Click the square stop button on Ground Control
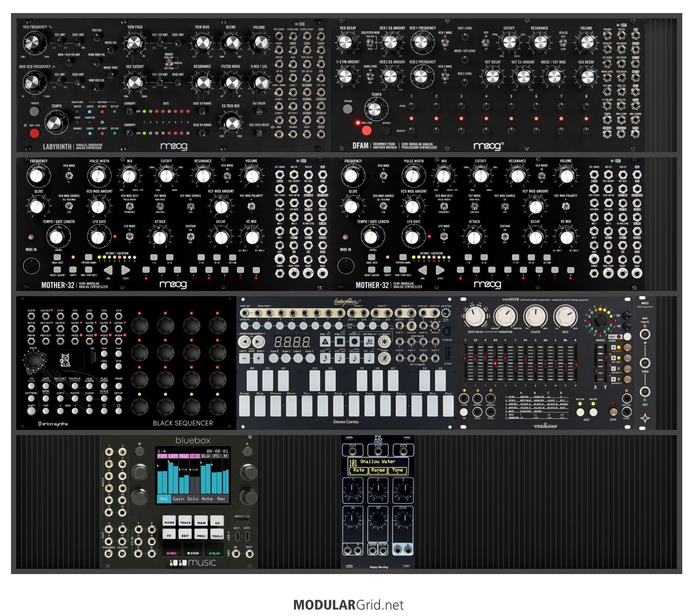 click(340, 342)
